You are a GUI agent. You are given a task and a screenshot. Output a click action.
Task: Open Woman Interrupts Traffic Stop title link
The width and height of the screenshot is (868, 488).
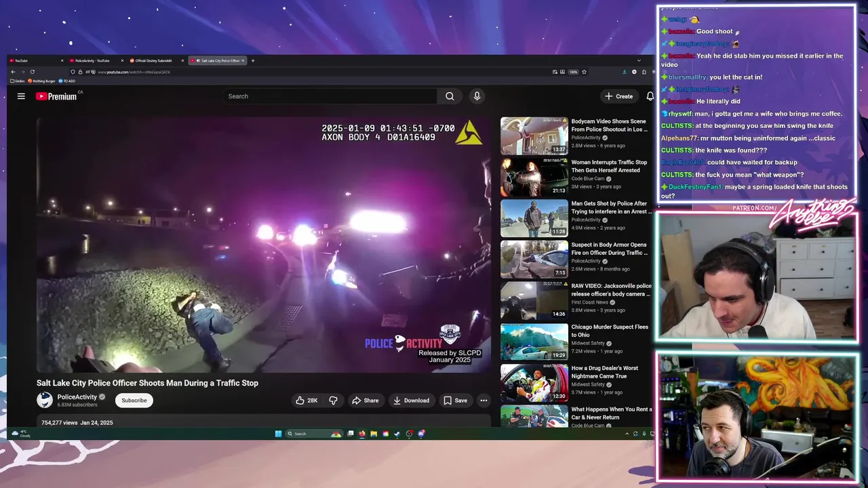click(x=609, y=166)
